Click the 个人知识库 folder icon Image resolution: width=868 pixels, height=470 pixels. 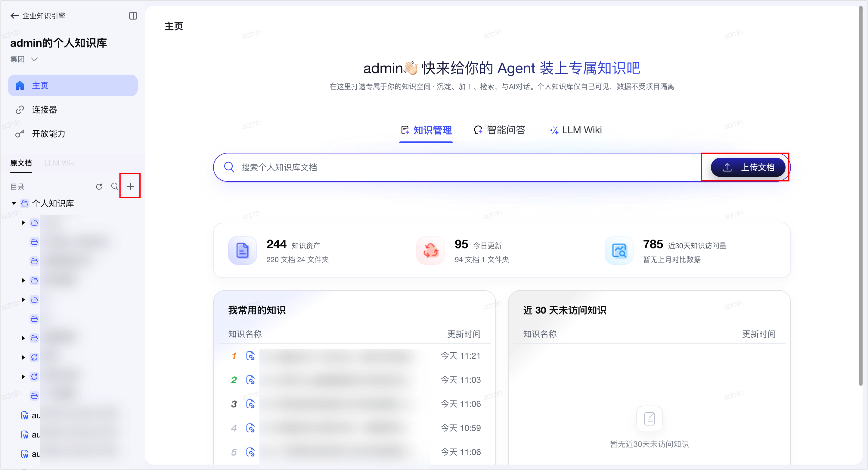(x=25, y=203)
